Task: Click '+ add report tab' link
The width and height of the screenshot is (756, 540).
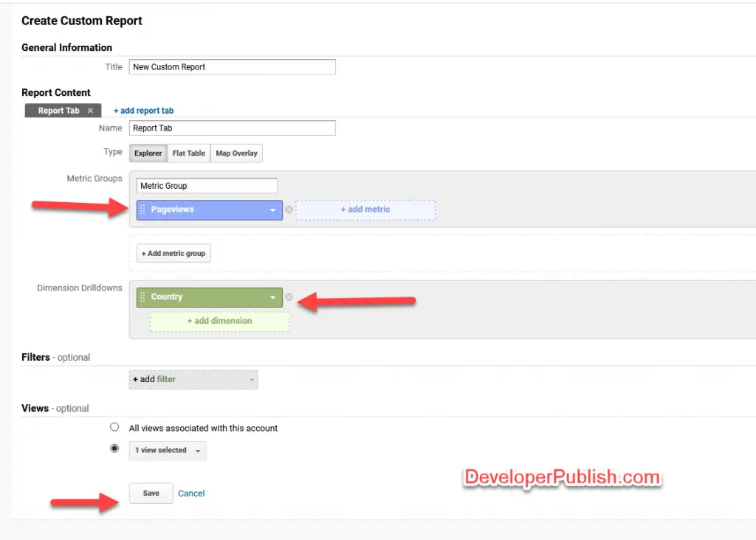Action: pyautogui.click(x=144, y=111)
